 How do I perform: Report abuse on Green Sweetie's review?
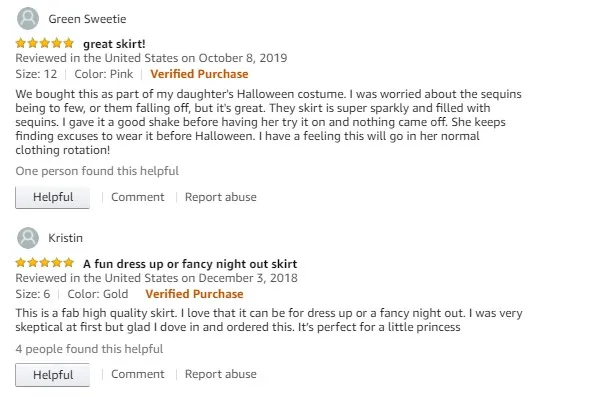click(220, 197)
